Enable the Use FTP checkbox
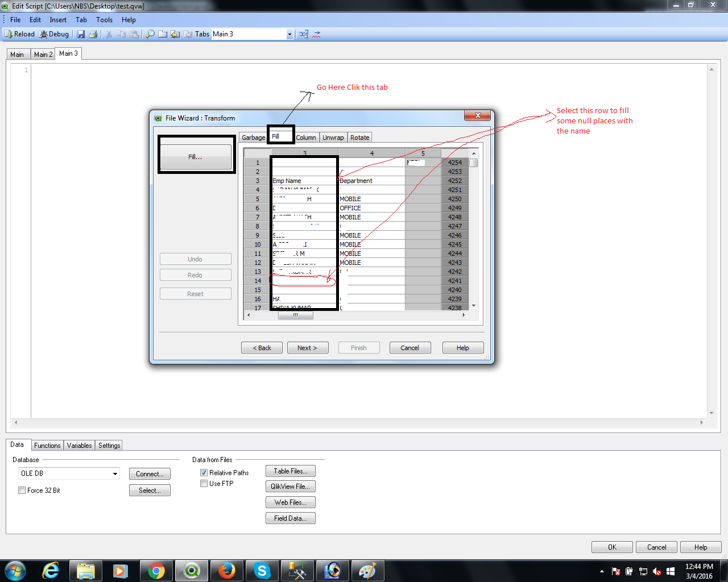The image size is (728, 582). [x=204, y=484]
